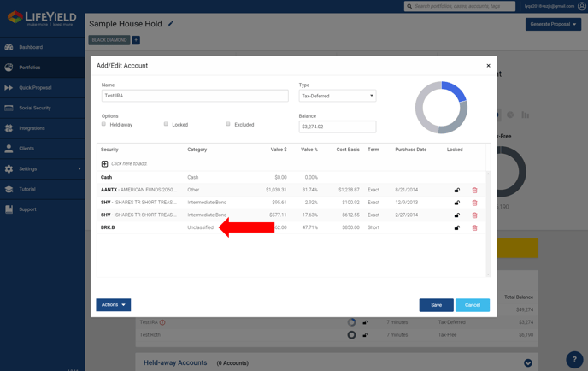Open the Support page
The image size is (588, 371).
click(x=27, y=209)
